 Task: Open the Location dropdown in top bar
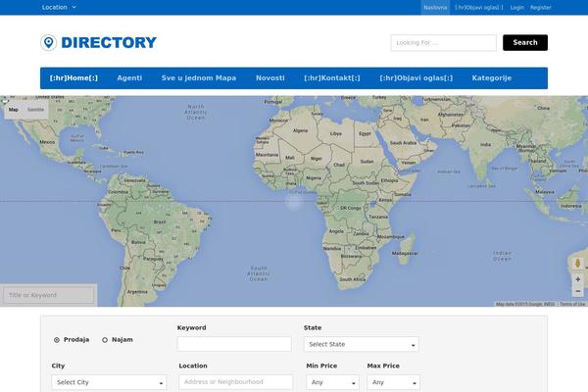click(x=59, y=7)
